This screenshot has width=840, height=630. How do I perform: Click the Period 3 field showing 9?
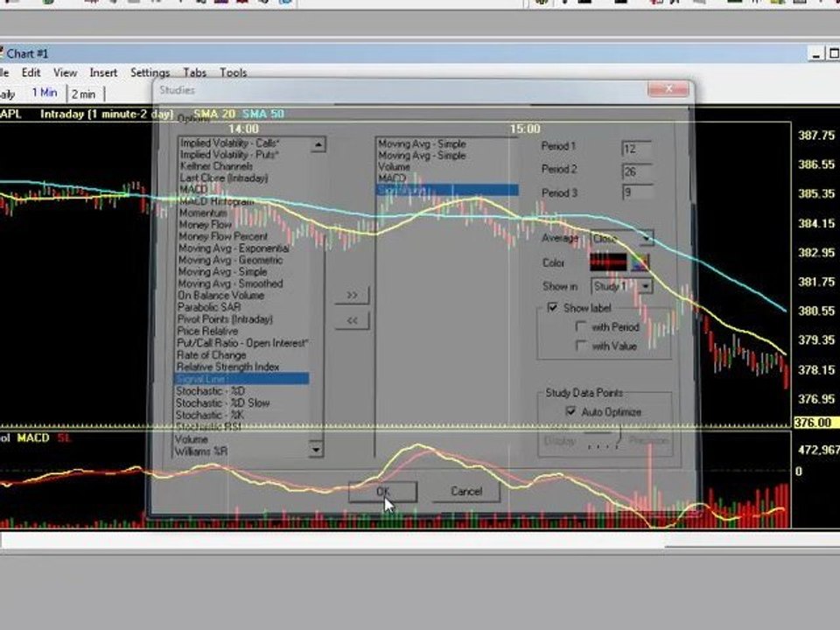click(x=638, y=192)
